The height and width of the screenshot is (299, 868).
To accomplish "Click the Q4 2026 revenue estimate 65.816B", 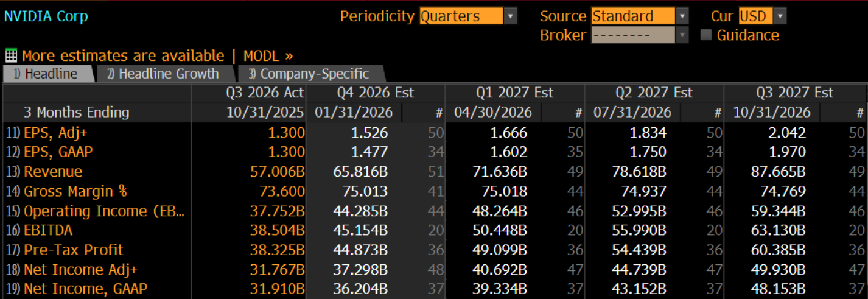I will pyautogui.click(x=360, y=172).
